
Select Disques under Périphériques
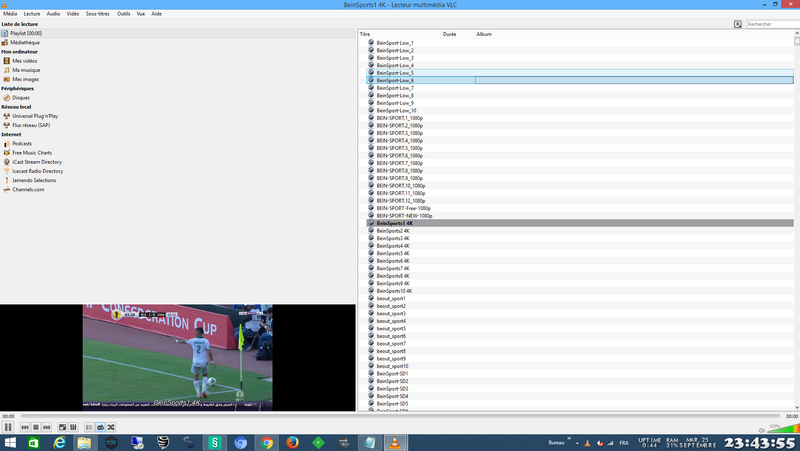click(x=21, y=97)
